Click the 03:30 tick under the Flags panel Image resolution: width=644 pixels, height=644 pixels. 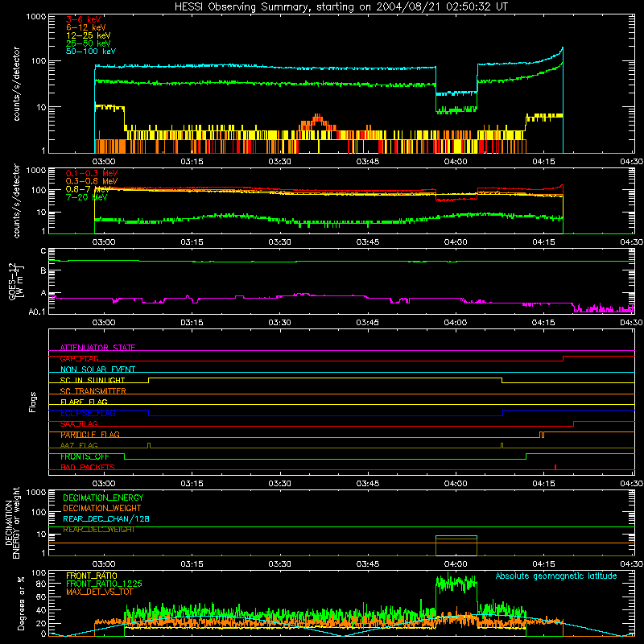point(279,484)
